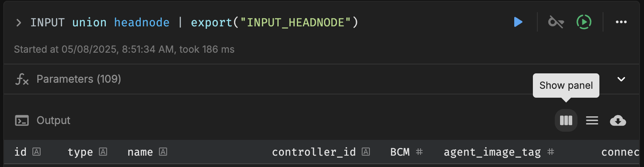Viewport: 644px width, 167px height.
Task: Toggle the crossed-out eye visibility icon
Action: (x=556, y=22)
